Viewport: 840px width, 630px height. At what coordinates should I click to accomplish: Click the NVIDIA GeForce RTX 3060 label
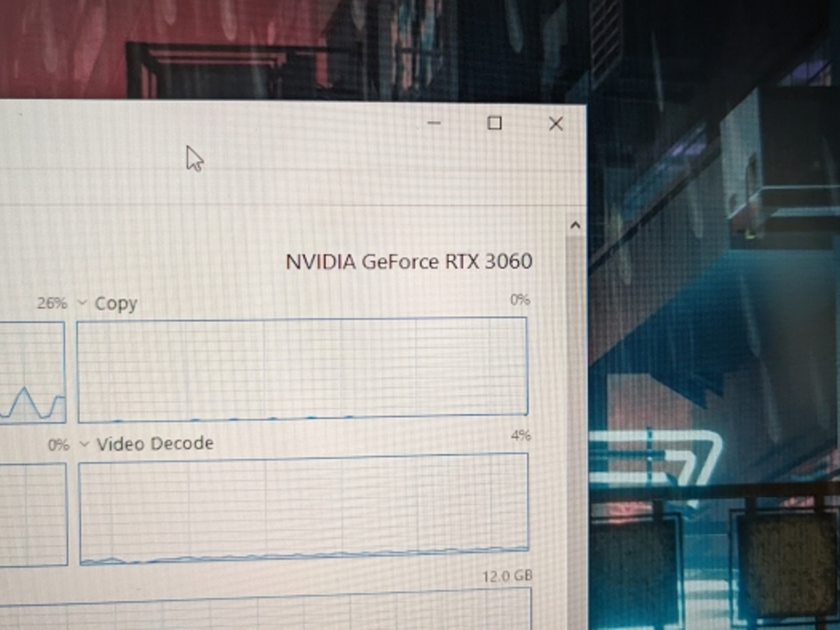tap(409, 262)
